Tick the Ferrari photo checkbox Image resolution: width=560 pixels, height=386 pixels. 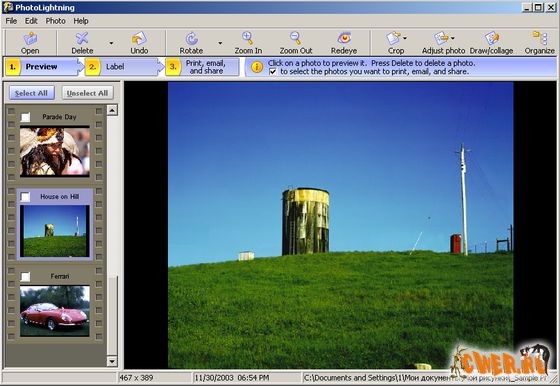coord(25,276)
